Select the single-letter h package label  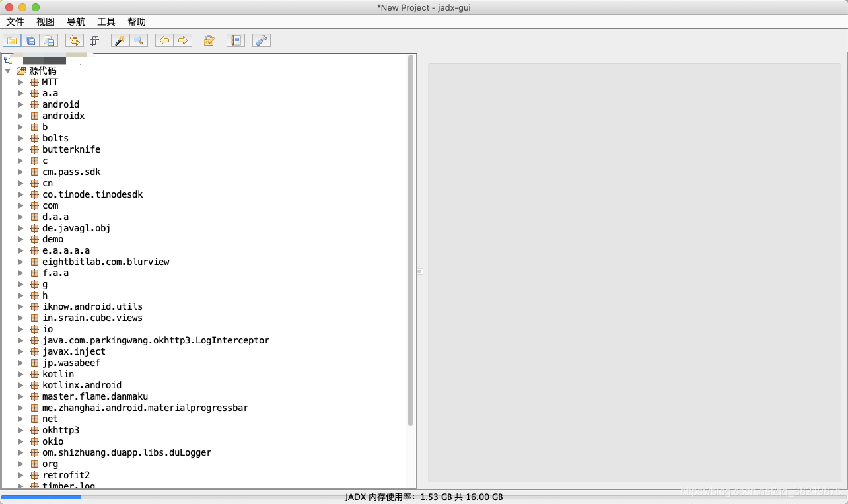(45, 295)
